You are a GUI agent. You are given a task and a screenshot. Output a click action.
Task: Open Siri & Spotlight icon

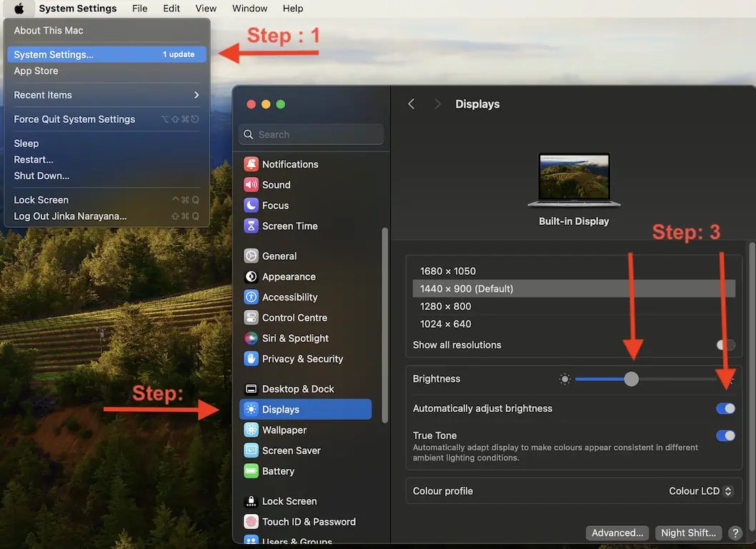[x=251, y=338]
